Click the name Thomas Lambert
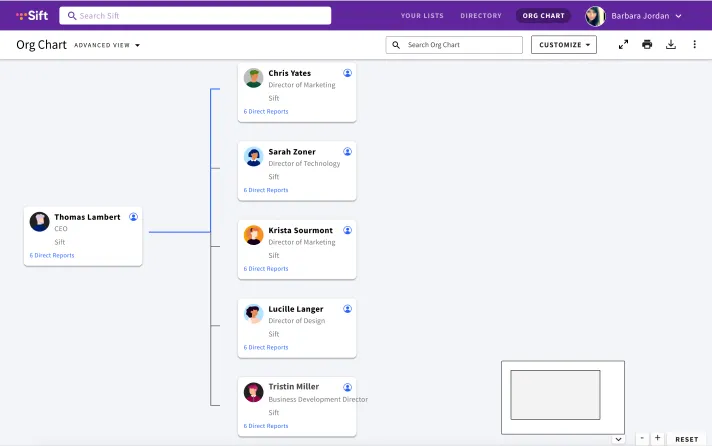Screen dimensions: 712x446 (x=87, y=217)
